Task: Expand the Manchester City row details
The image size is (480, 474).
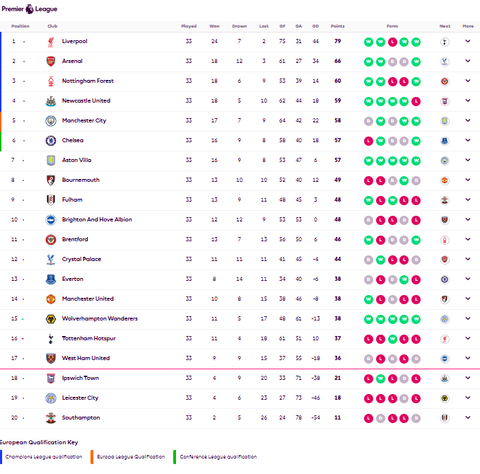Action: pos(468,120)
